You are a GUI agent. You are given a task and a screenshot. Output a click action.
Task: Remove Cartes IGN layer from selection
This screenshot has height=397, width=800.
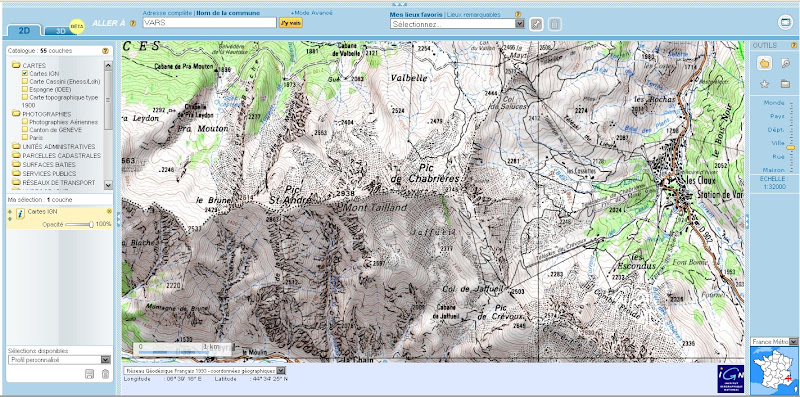[109, 211]
